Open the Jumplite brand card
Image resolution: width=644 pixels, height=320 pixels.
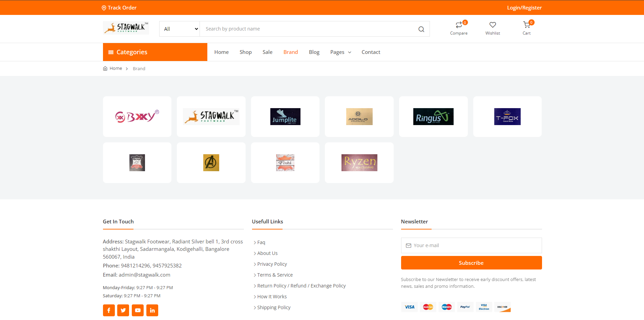click(x=285, y=117)
